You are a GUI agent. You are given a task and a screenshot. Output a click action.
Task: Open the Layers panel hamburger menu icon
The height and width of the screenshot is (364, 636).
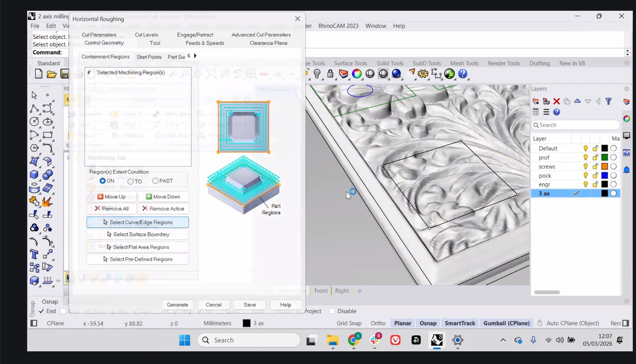[x=546, y=112]
